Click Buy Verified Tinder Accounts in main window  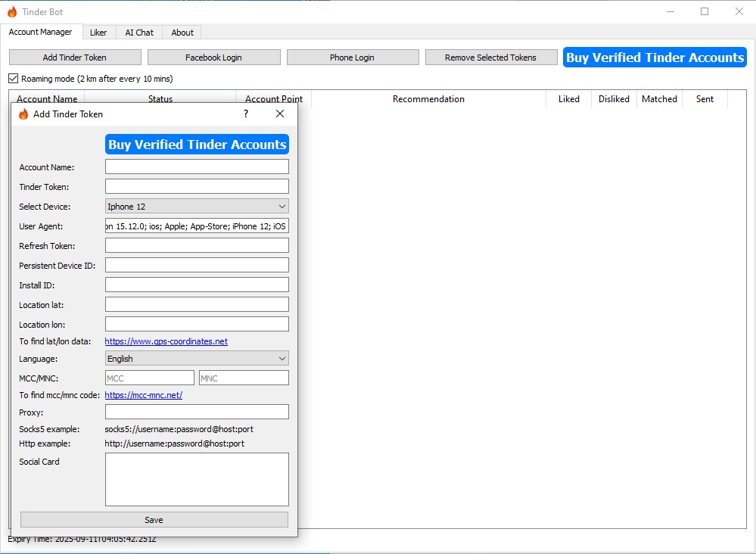[x=655, y=58]
